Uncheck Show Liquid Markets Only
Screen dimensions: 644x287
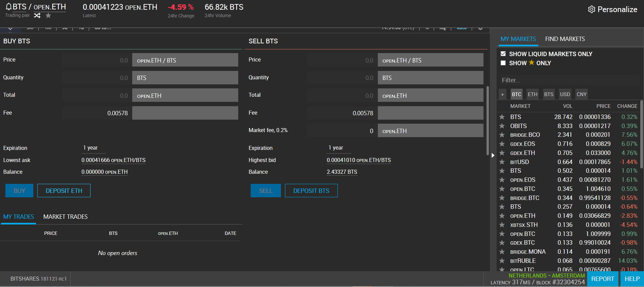(x=503, y=54)
